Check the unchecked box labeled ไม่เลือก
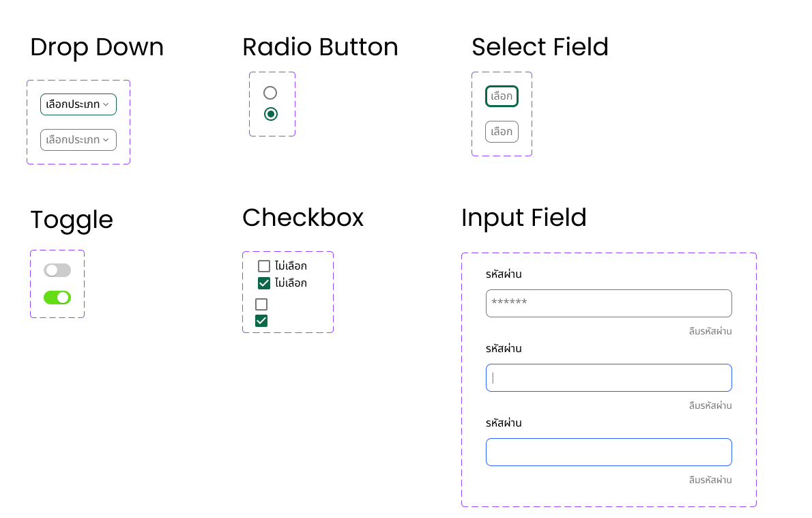 tap(264, 266)
